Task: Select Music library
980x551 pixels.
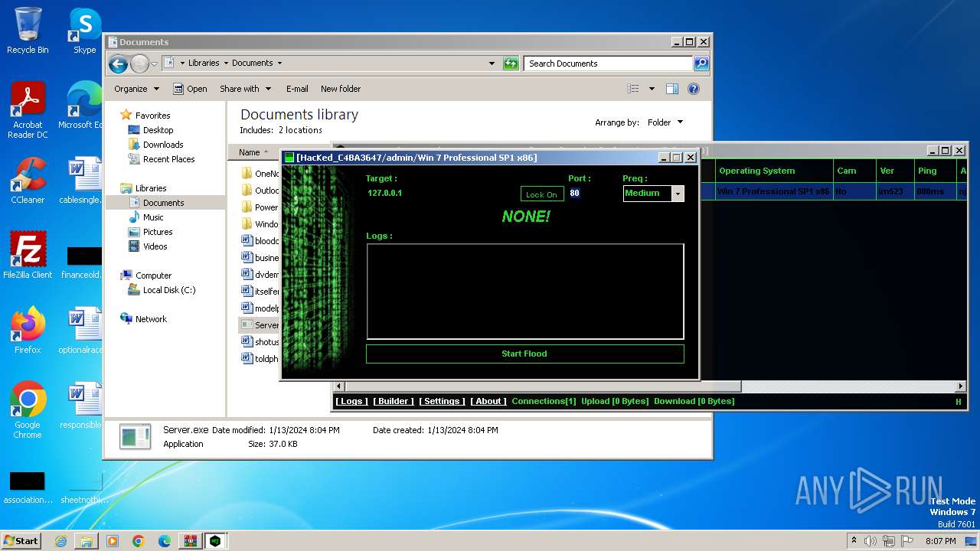Action: click(153, 217)
